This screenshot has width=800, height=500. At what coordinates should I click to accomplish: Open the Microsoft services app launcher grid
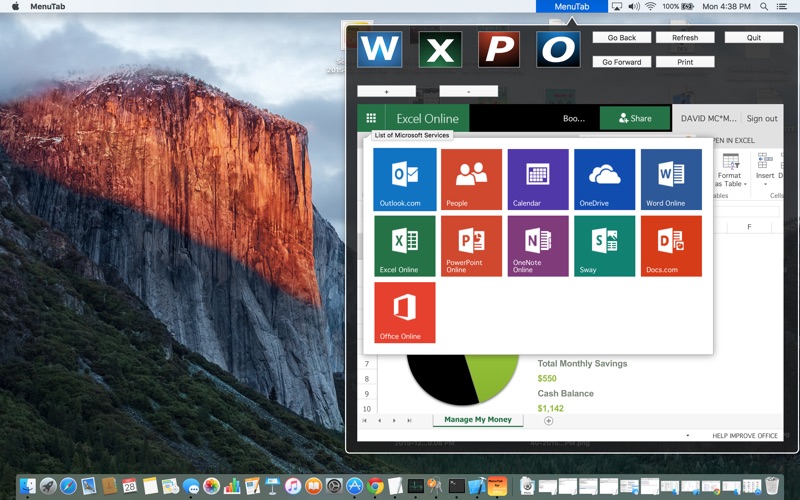tap(371, 118)
